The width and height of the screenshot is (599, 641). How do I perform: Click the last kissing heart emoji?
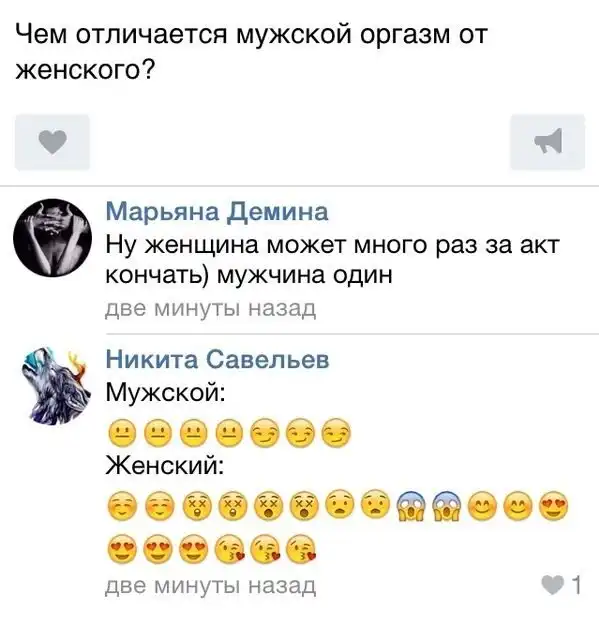click(x=302, y=548)
